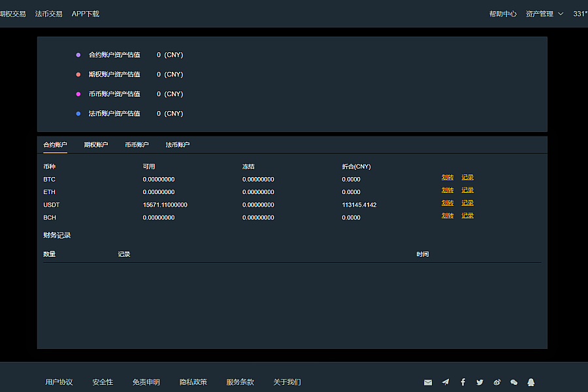Click the 免责申明 footer link
The height and width of the screenshot is (392, 588).
[x=146, y=382]
